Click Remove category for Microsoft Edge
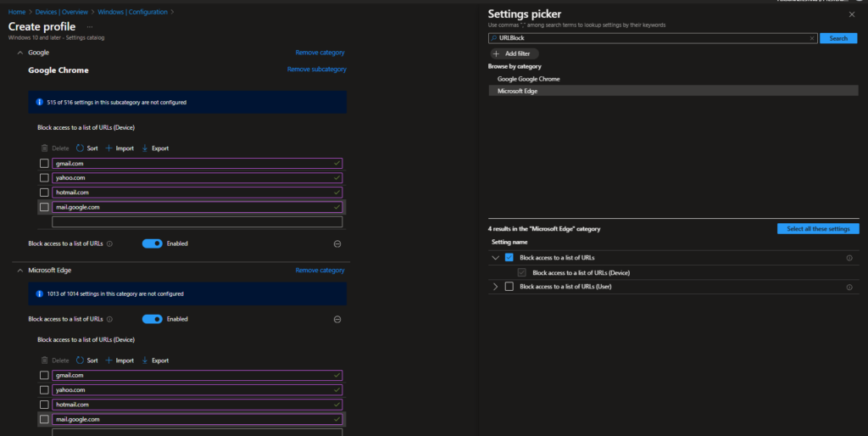Image resolution: width=868 pixels, height=436 pixels. [x=320, y=271]
